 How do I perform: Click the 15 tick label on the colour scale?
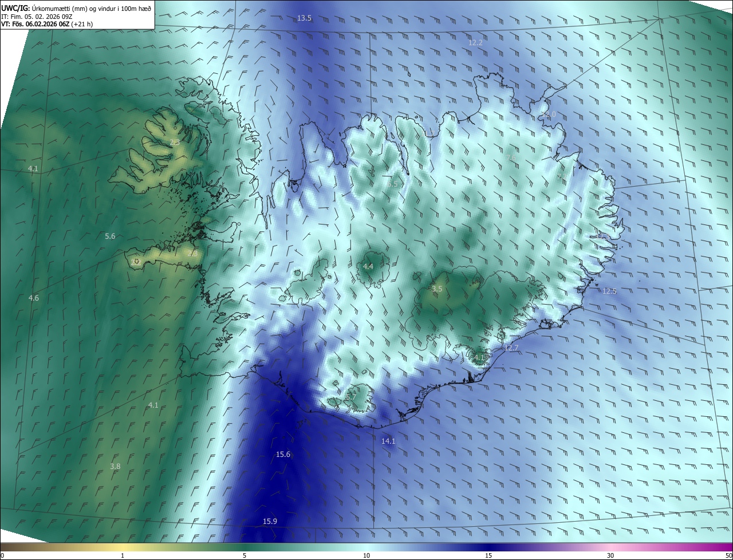[x=488, y=555]
